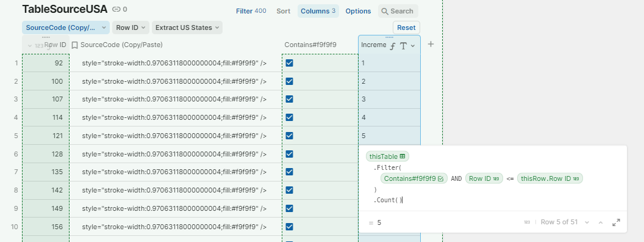This screenshot has width=644, height=242.
Task: Open the Columns 3 menu
Action: pyautogui.click(x=318, y=11)
